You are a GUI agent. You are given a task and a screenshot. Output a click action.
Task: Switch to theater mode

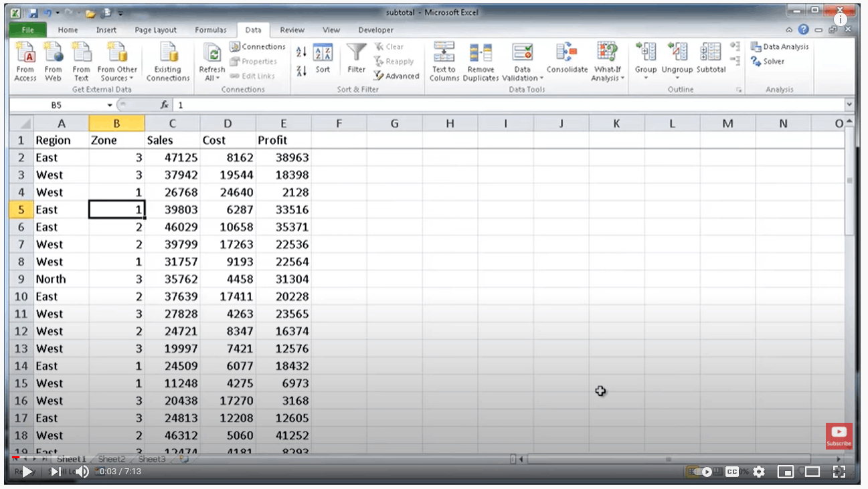[812, 472]
